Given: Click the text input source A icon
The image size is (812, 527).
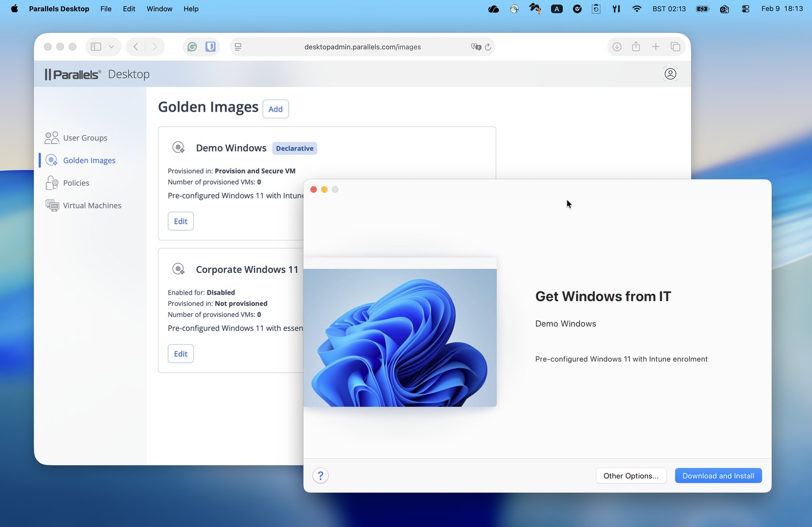Looking at the screenshot, I should point(557,9).
